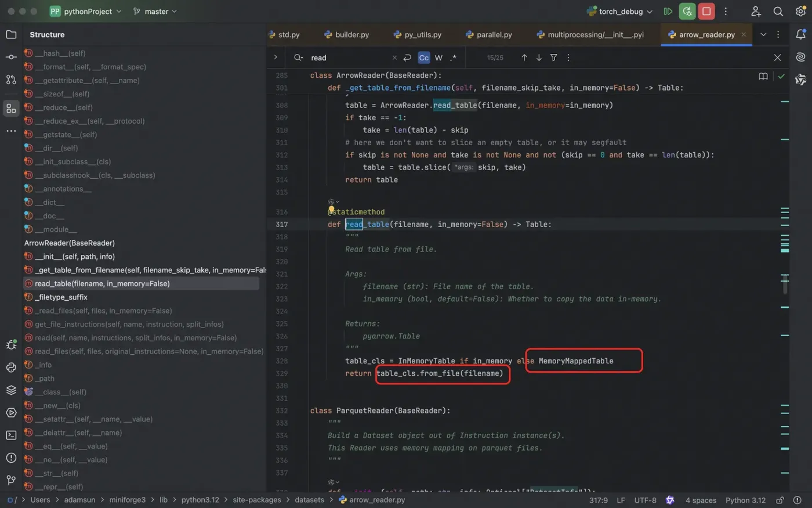
Task: Clear the search field text
Action: click(x=394, y=57)
